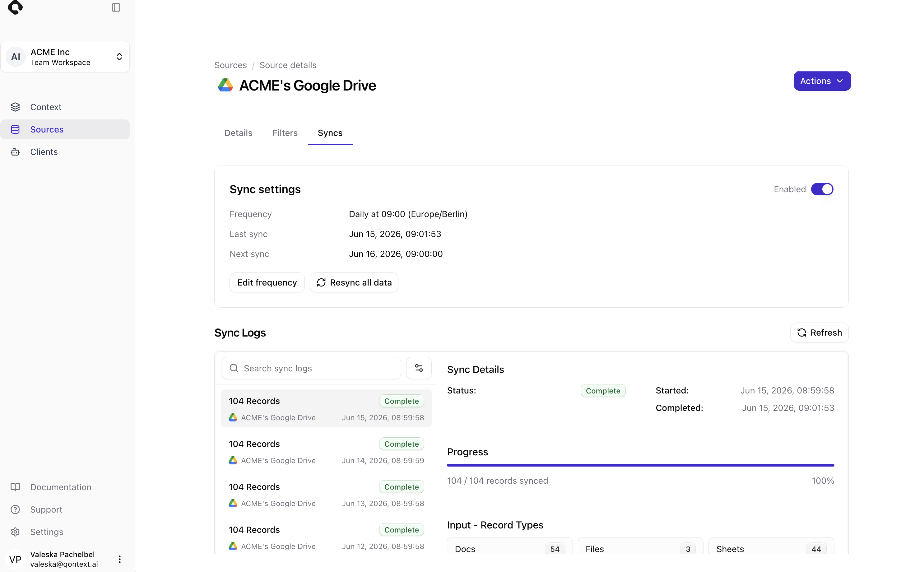Click Resync all data button
924x572 pixels.
point(354,283)
